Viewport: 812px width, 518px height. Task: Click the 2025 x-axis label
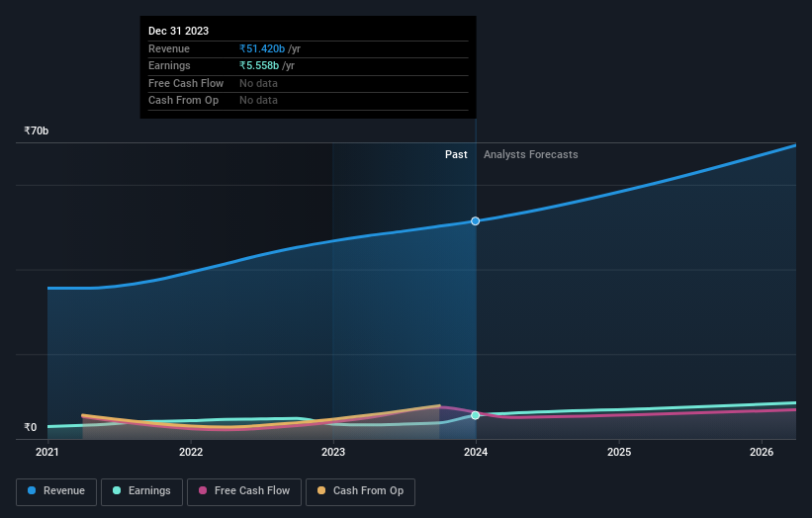click(619, 453)
